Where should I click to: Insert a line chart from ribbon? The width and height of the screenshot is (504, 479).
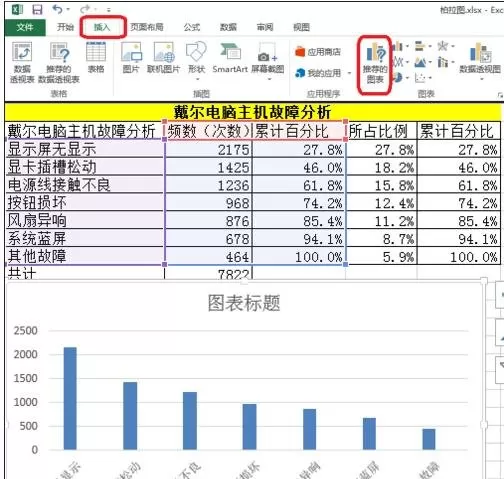[400, 62]
